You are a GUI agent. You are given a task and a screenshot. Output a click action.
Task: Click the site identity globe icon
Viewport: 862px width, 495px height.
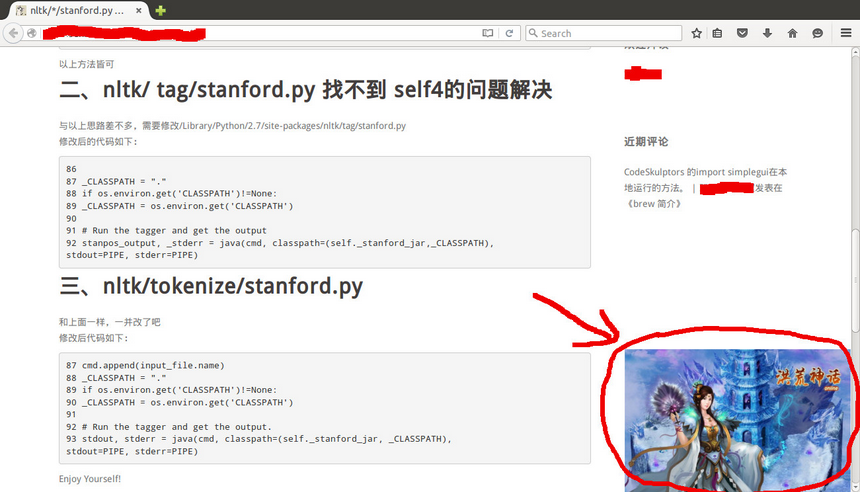32,33
